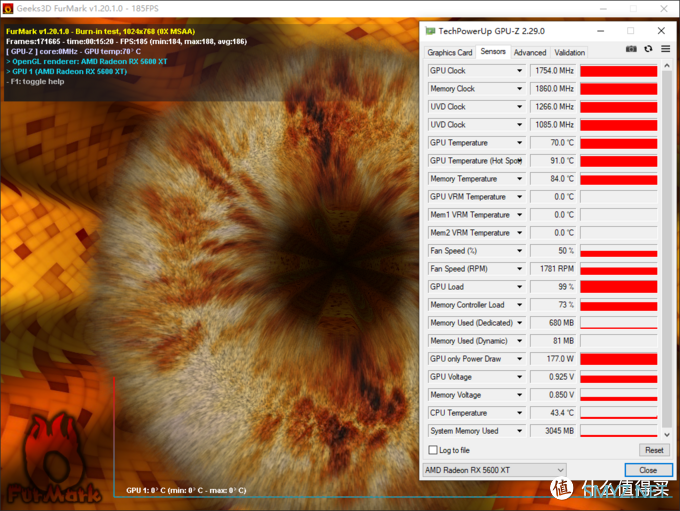Click the OpenGL renderer line in FurMark
Image resolution: width=680 pixels, height=511 pixels.
pyautogui.click(x=86, y=62)
